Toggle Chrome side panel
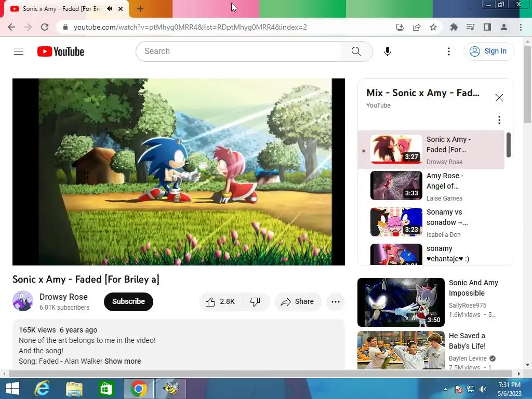The height and width of the screenshot is (399, 532). pyautogui.click(x=487, y=27)
